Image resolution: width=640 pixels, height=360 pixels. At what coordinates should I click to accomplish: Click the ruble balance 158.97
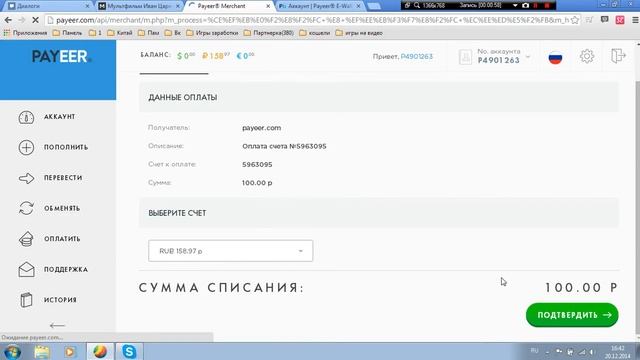click(x=216, y=56)
